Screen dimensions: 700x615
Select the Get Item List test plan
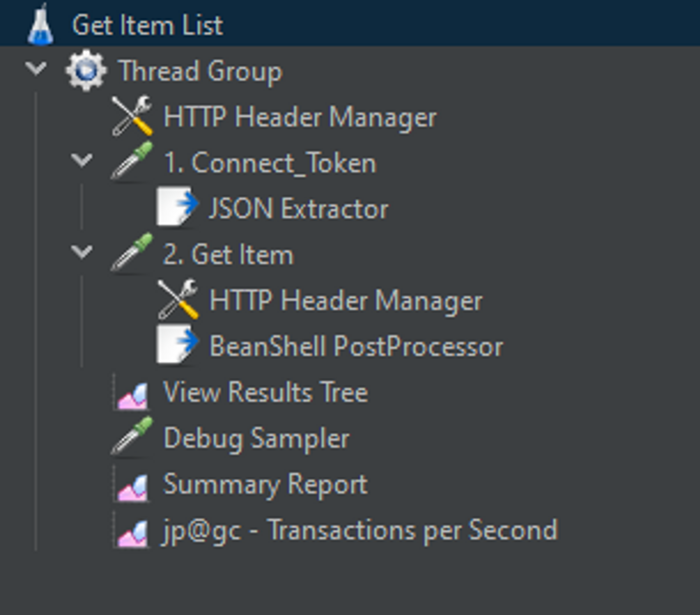pos(147,25)
